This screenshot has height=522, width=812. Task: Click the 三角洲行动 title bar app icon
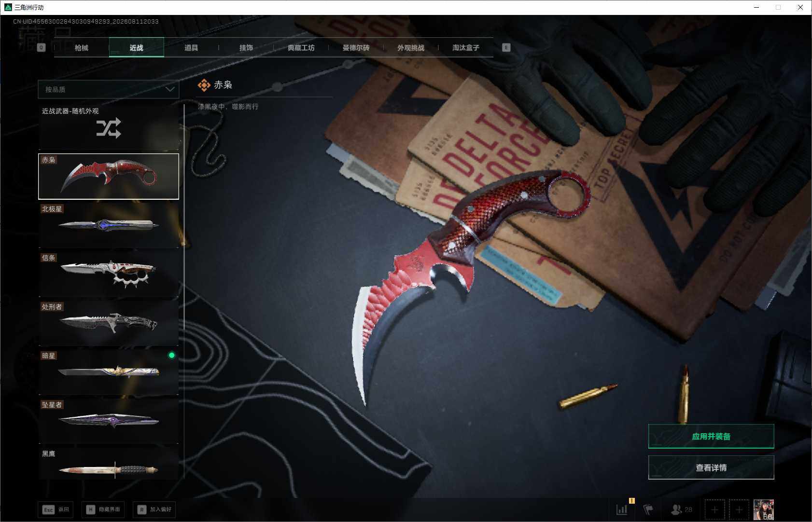8,7
